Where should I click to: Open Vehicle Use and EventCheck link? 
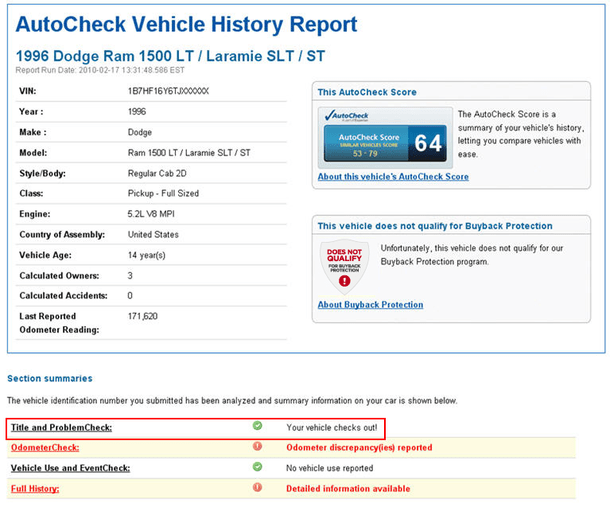click(70, 468)
